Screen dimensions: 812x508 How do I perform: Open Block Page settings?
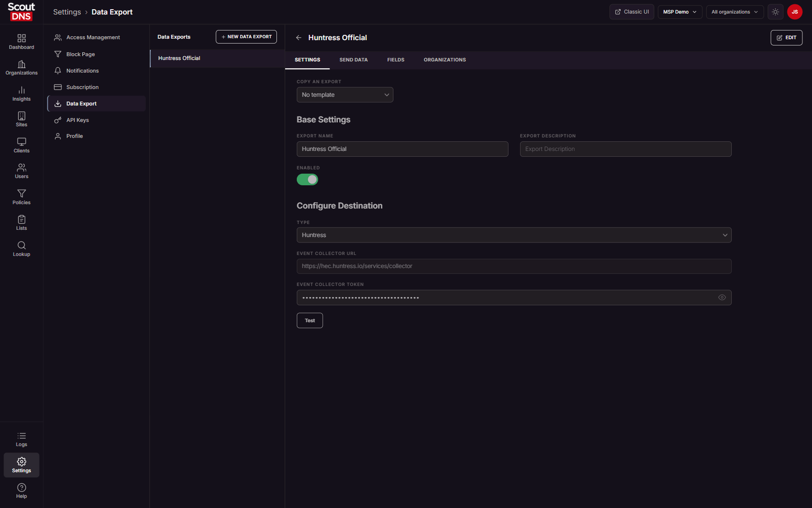[97, 54]
